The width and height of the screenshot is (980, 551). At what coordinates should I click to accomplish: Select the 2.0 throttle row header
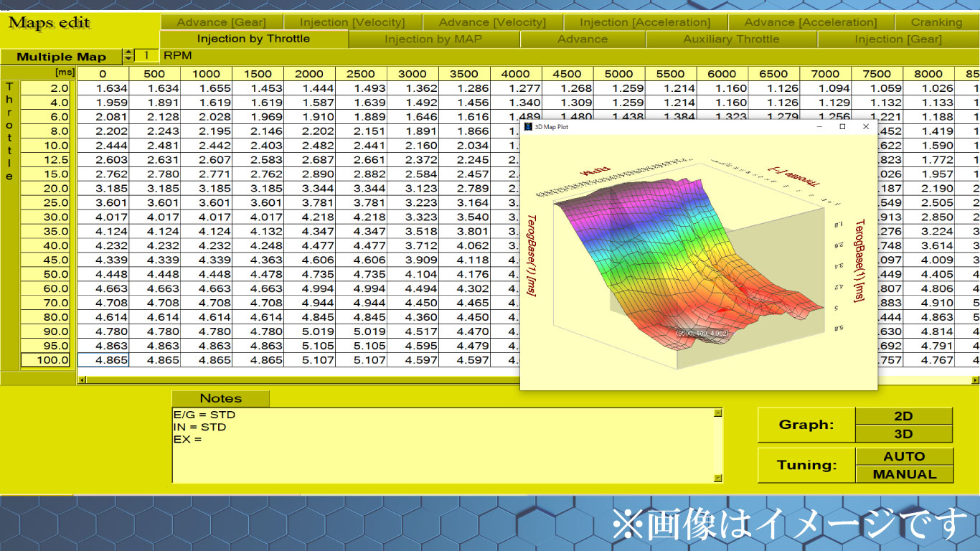pos(45,88)
